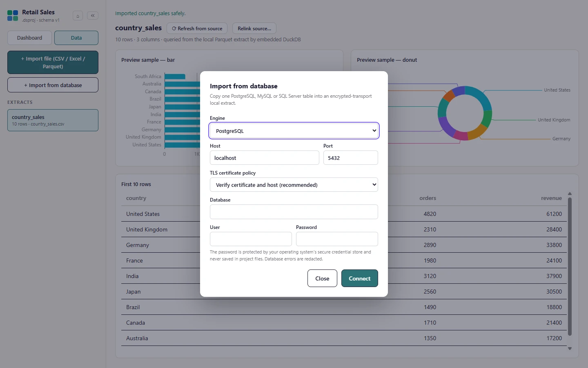This screenshot has height=368, width=588.
Task: Click the Japan table cell
Action: [x=133, y=292]
